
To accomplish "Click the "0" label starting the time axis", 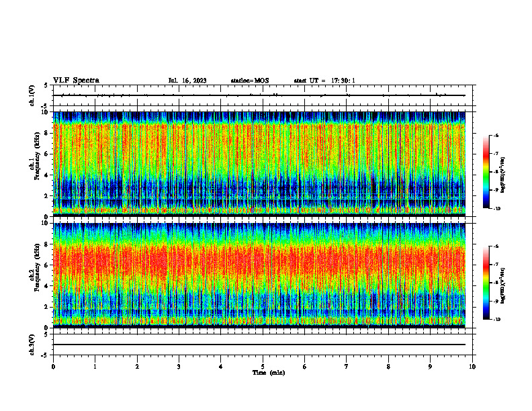I will [x=53, y=367].
